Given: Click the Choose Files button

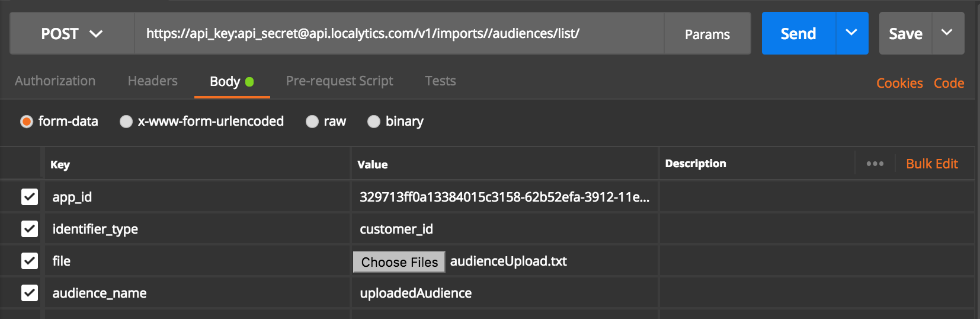Looking at the screenshot, I should [399, 262].
